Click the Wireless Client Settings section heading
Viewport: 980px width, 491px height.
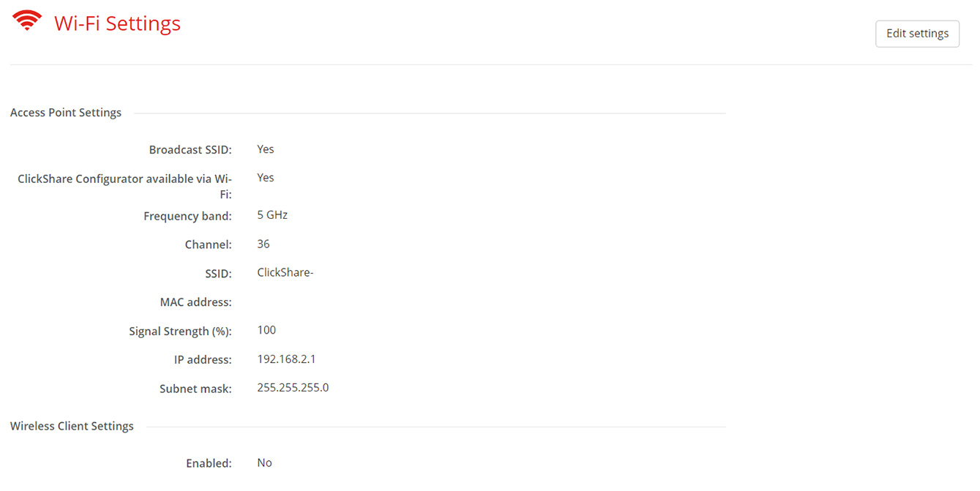tap(72, 426)
